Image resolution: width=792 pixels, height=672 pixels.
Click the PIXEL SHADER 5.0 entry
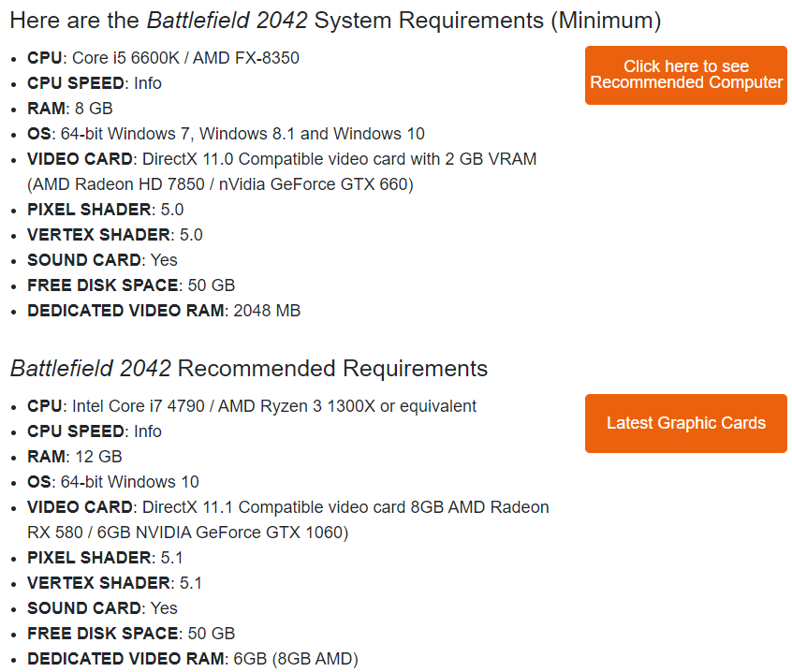coord(105,210)
